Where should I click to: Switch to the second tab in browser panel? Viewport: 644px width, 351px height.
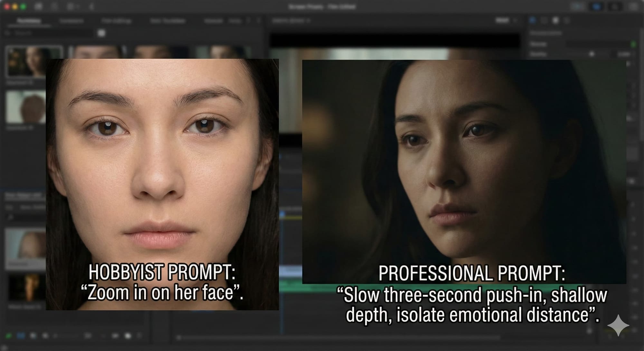point(71,21)
